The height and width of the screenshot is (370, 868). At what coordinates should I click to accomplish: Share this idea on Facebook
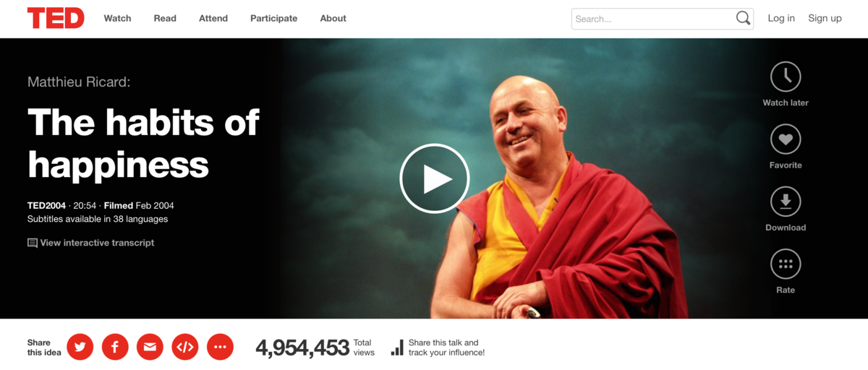[x=115, y=347]
